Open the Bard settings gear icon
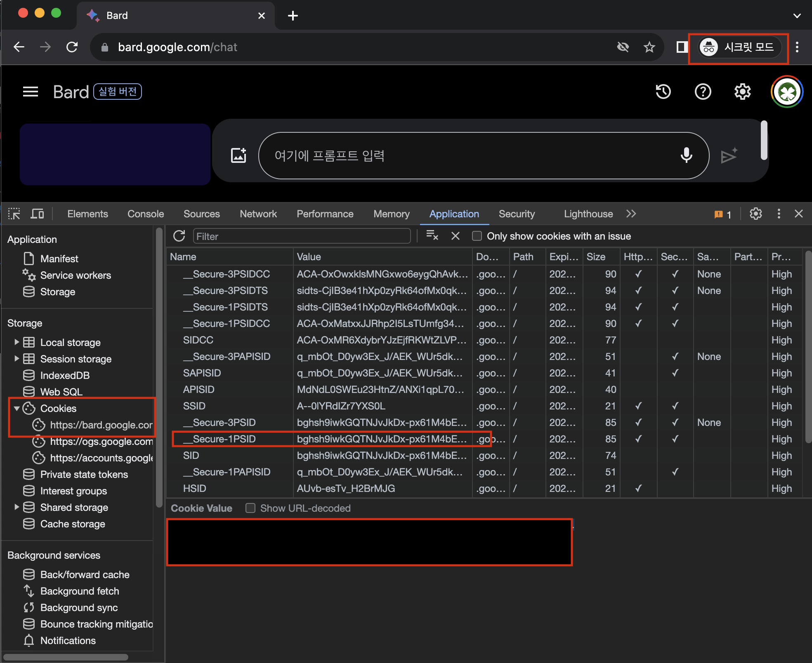Image resolution: width=812 pixels, height=663 pixels. pyautogui.click(x=742, y=92)
